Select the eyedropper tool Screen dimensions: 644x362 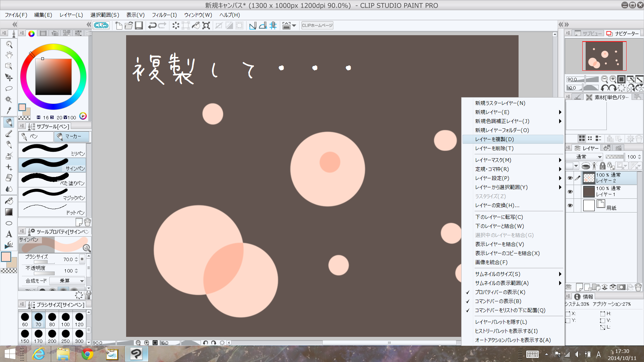coord(9,111)
